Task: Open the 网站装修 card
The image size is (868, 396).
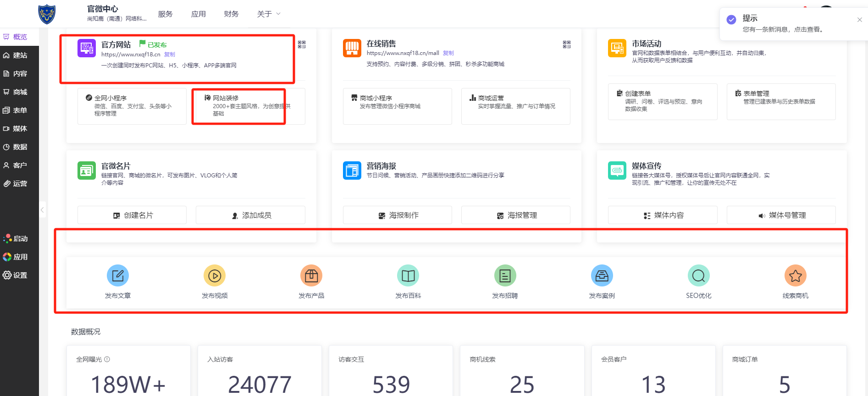Action: [x=248, y=106]
